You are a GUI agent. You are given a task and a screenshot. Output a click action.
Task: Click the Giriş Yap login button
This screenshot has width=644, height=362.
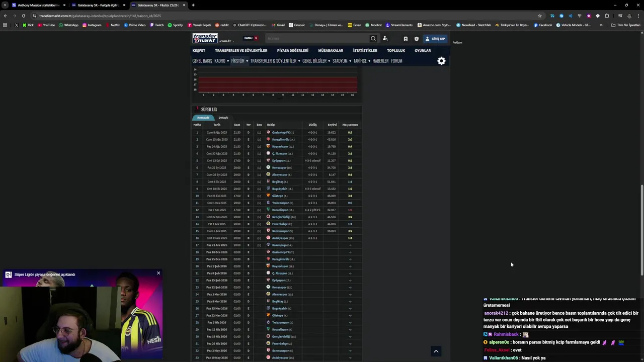pos(435,39)
